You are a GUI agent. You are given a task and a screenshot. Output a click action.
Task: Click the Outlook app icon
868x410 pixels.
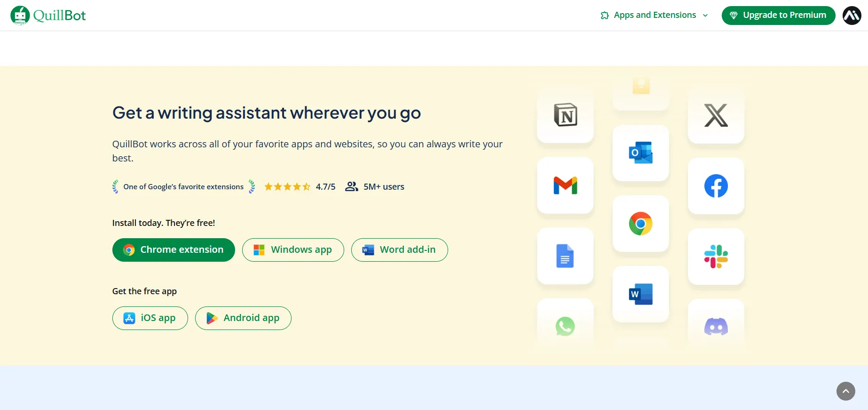coord(640,153)
